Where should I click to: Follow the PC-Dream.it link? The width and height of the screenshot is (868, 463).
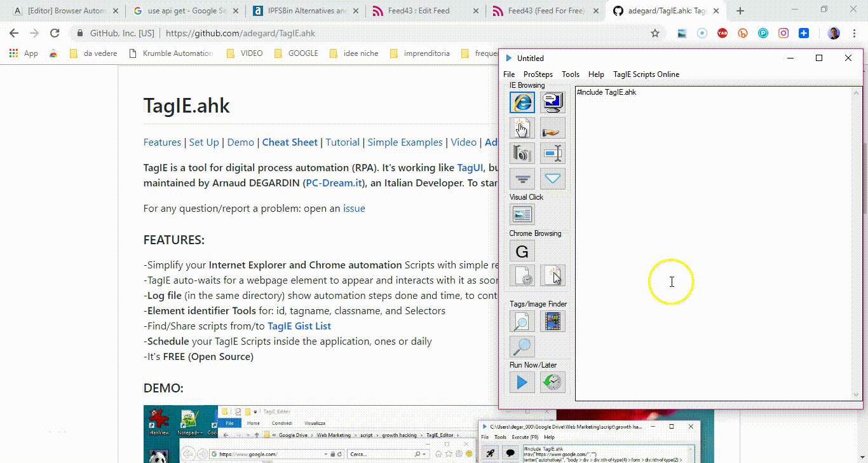pos(334,183)
